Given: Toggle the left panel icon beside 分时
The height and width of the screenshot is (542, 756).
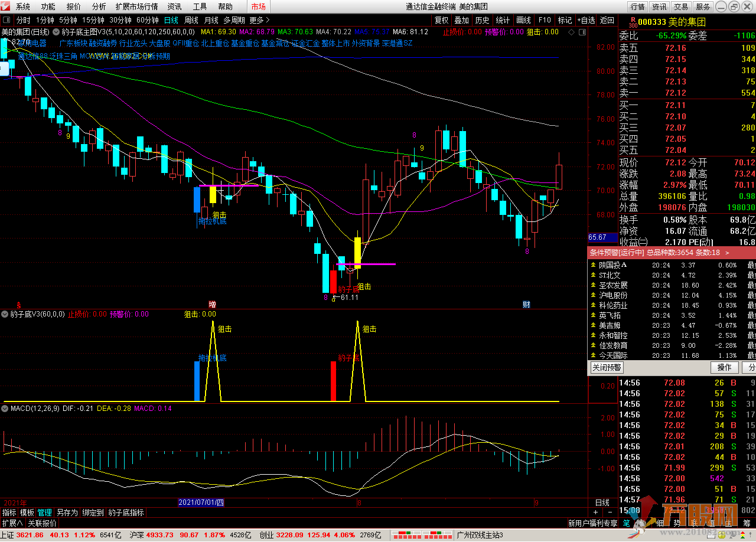Looking at the screenshot, I should pos(8,20).
